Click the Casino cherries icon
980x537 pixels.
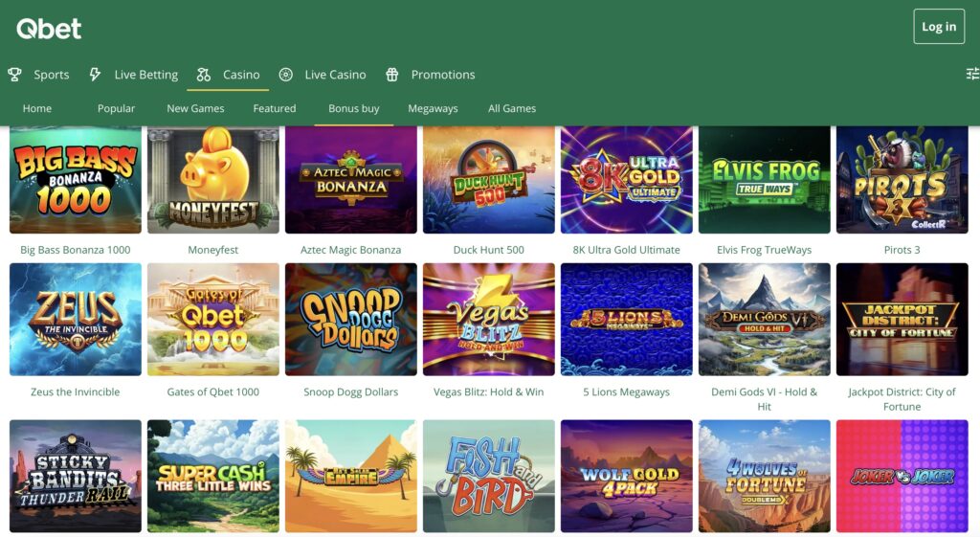[x=204, y=75]
